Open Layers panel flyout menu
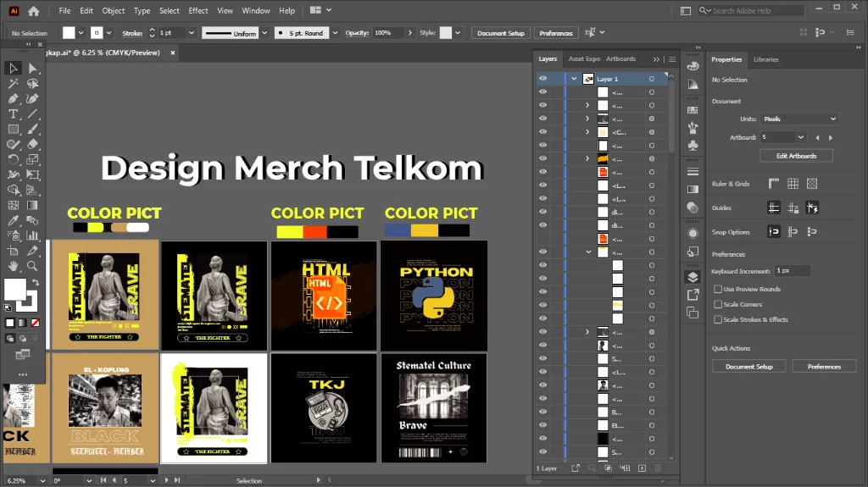The image size is (868, 487). click(672, 59)
